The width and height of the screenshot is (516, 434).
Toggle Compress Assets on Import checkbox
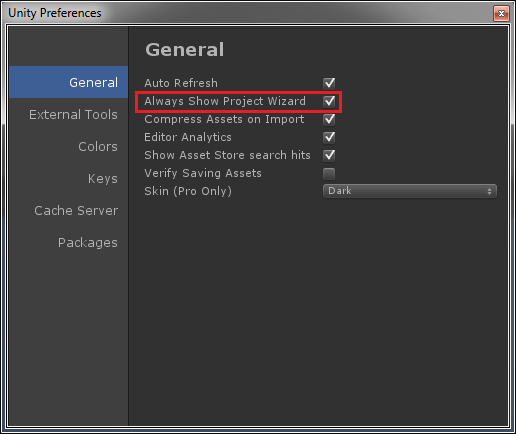click(x=329, y=119)
